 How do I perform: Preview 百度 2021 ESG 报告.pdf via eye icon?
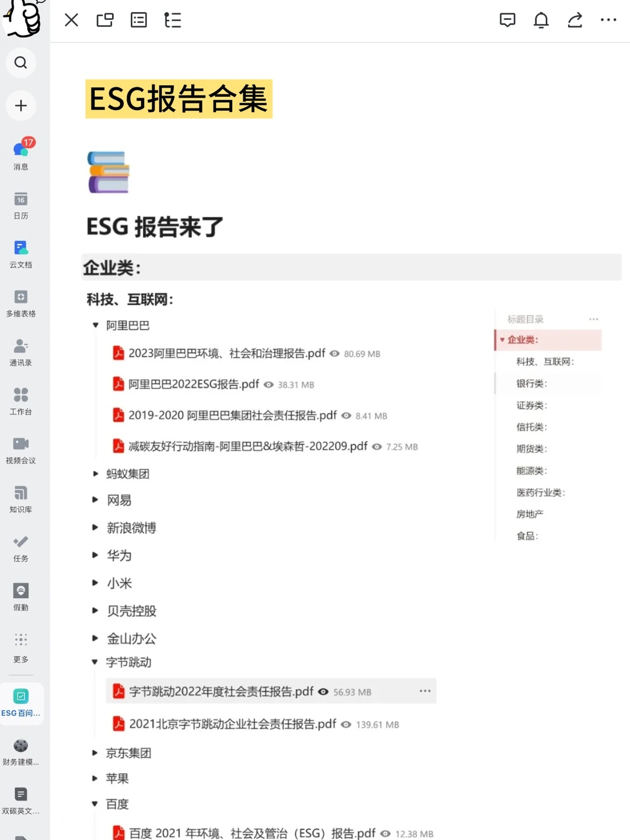(386, 834)
